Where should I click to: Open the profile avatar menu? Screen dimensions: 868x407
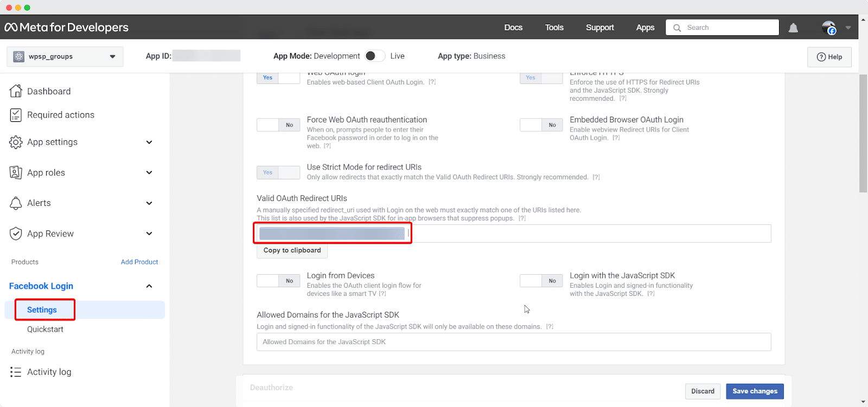click(829, 28)
